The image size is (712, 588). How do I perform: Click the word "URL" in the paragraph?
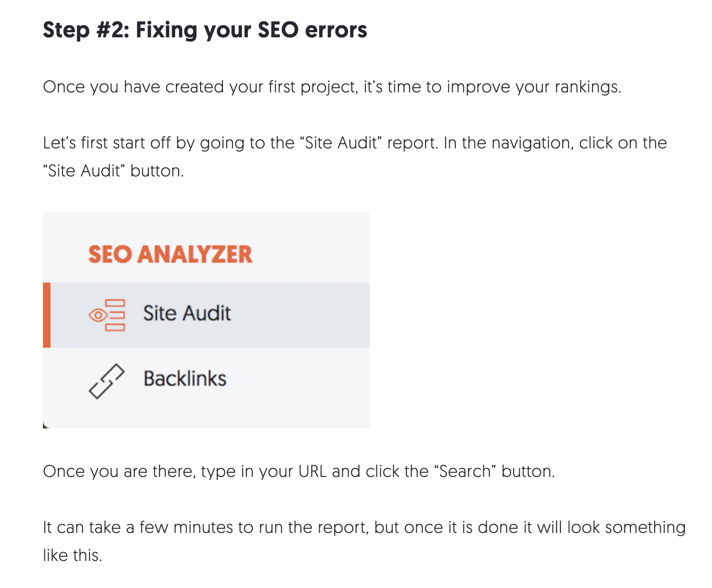(x=312, y=471)
